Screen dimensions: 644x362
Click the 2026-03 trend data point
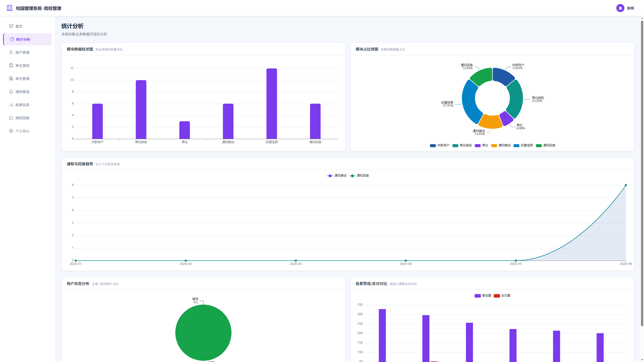pos(296,261)
